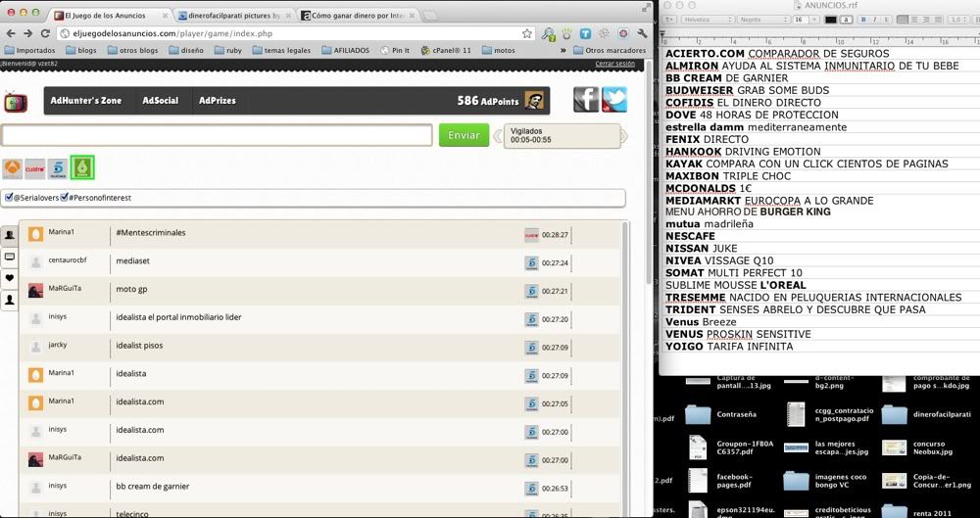The height and width of the screenshot is (518, 980).
Task: Select the Telecinco channel icon
Action: (x=58, y=168)
